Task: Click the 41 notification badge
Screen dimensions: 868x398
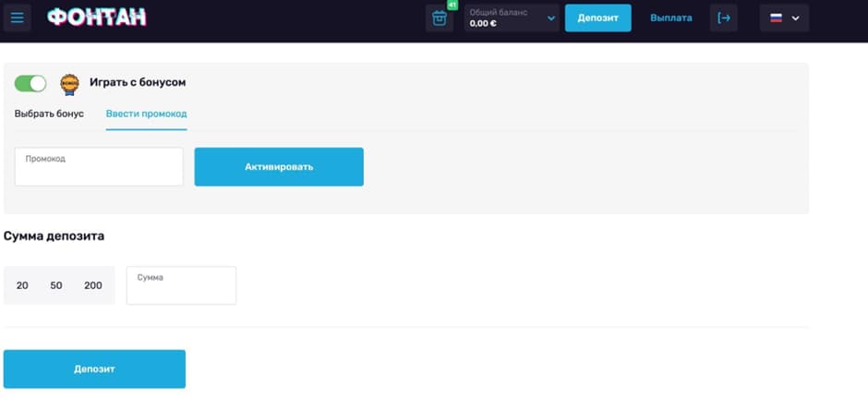Action: [x=452, y=5]
